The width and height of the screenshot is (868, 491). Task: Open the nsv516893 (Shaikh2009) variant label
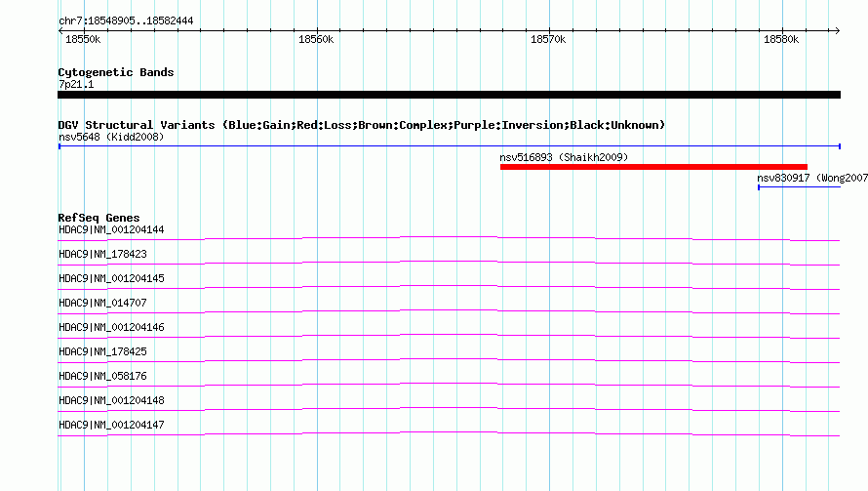[564, 157]
